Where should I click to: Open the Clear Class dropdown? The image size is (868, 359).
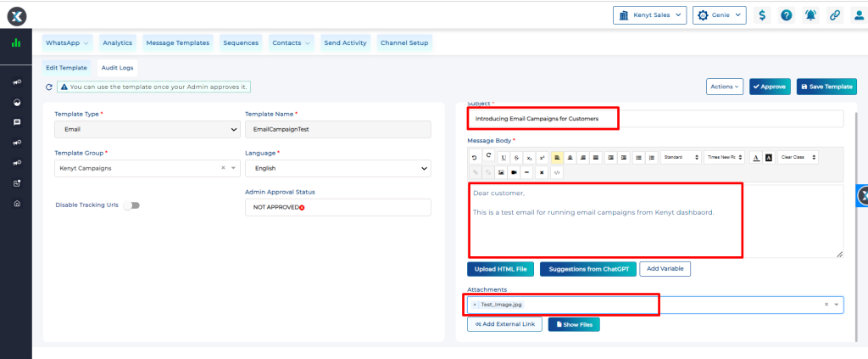coord(798,157)
